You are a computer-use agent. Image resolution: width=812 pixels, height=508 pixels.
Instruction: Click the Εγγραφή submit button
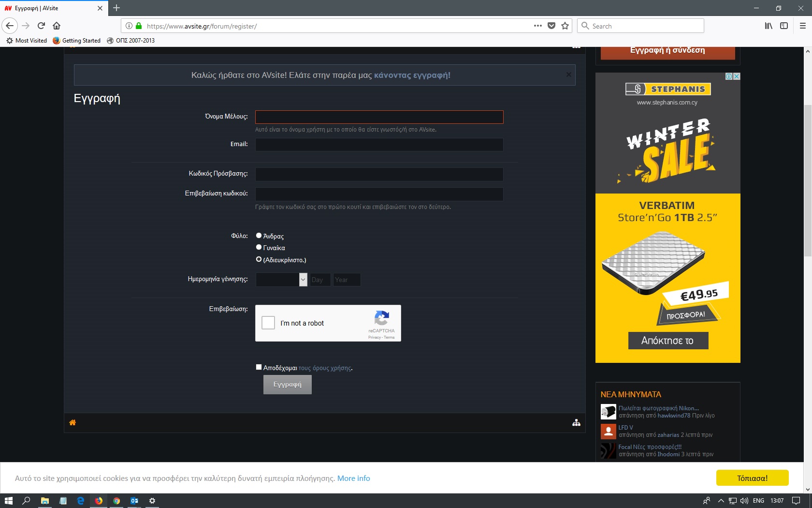click(x=287, y=385)
